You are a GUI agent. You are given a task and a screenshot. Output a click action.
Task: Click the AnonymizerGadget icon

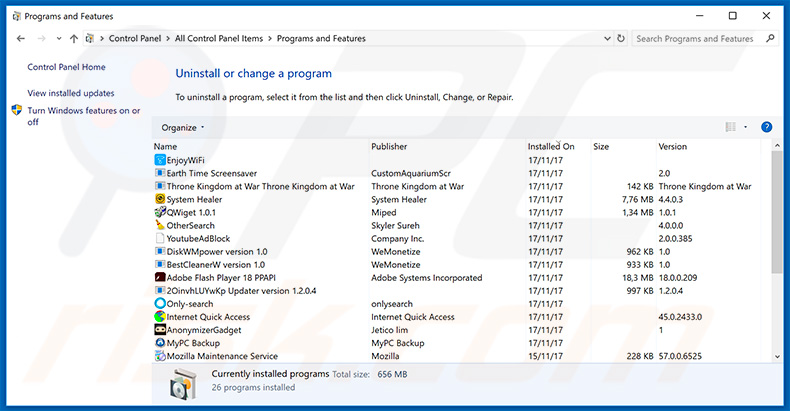point(160,329)
